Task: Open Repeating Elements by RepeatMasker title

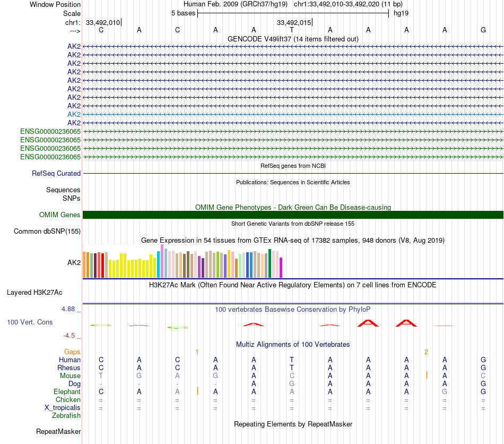Action: click(293, 424)
